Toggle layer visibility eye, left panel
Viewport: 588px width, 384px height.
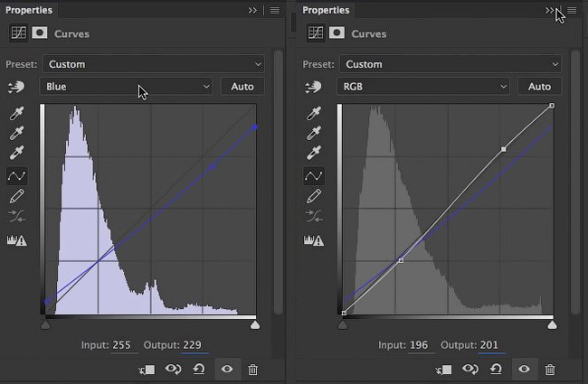click(227, 370)
